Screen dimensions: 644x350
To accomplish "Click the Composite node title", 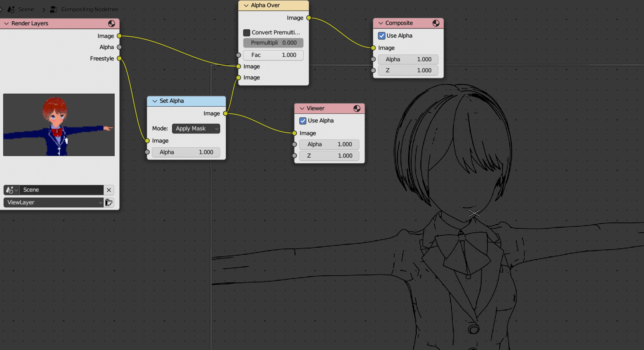I will tap(399, 23).
